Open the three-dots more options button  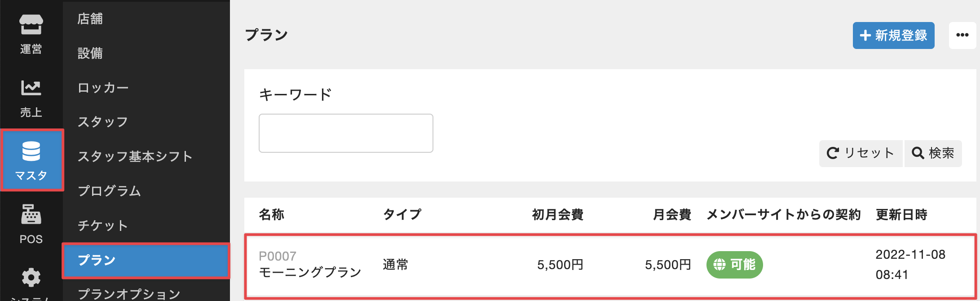pos(962,35)
